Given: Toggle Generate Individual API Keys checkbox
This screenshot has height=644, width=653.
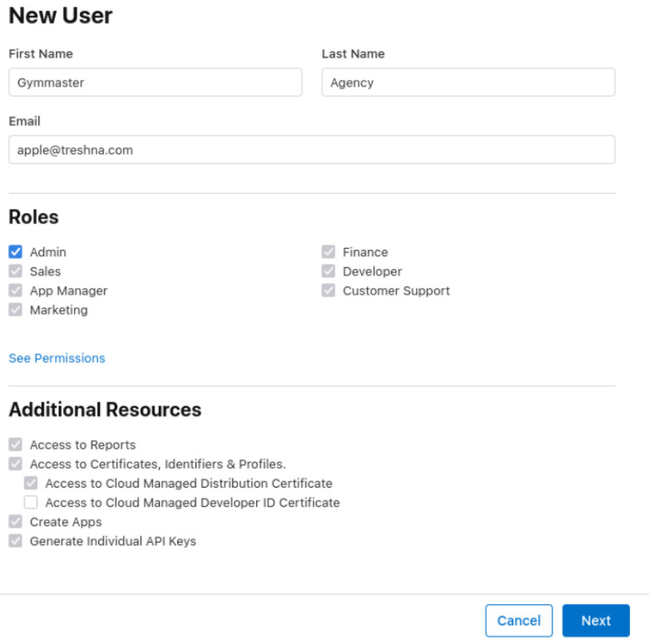Looking at the screenshot, I should coord(15,541).
